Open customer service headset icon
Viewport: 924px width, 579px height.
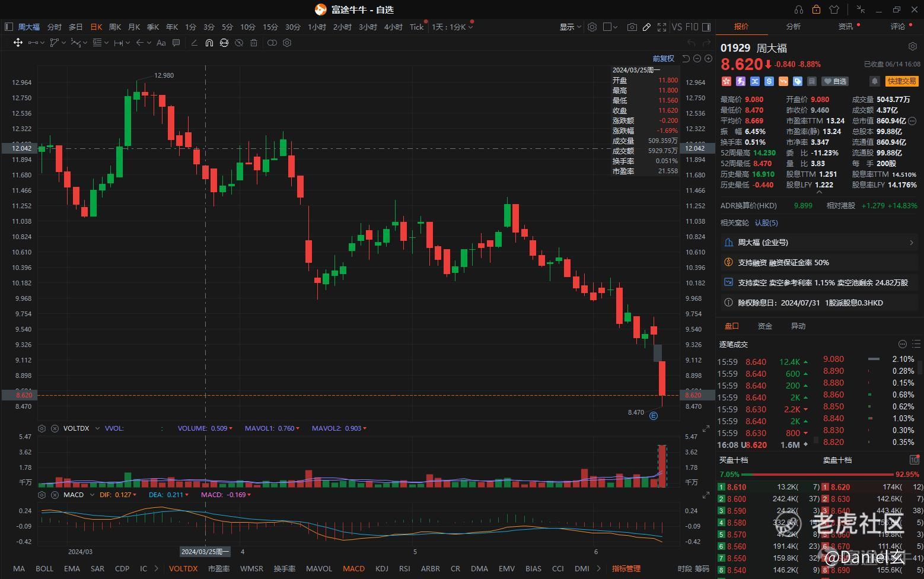pos(799,9)
